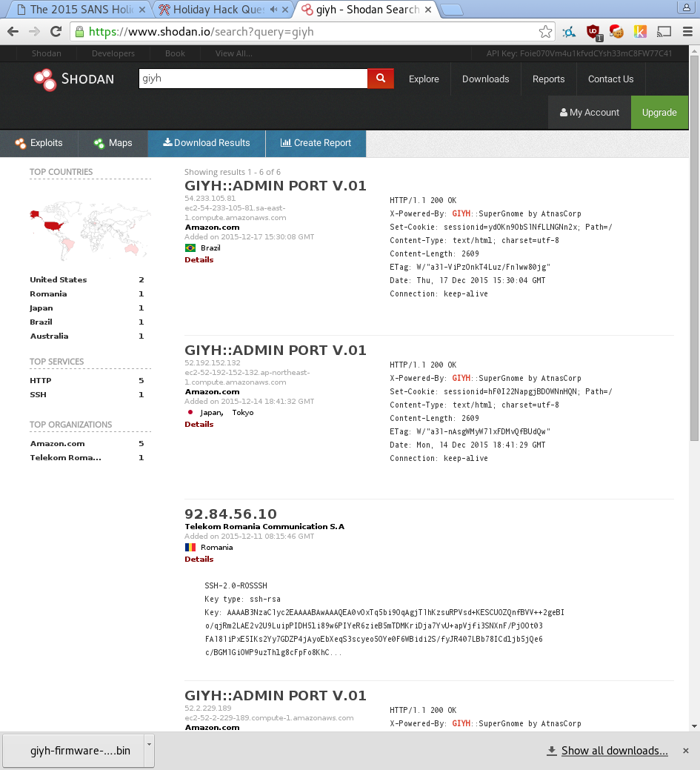Close the 2015 SANS Holiday tab

coord(142,10)
